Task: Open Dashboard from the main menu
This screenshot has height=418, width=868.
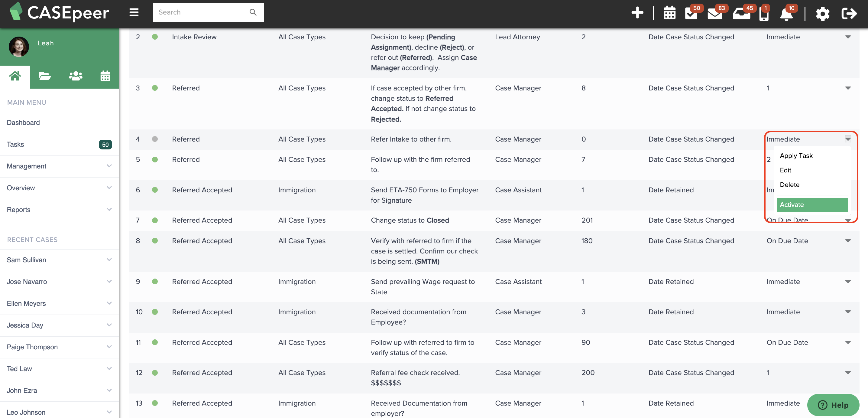Action: [23, 122]
